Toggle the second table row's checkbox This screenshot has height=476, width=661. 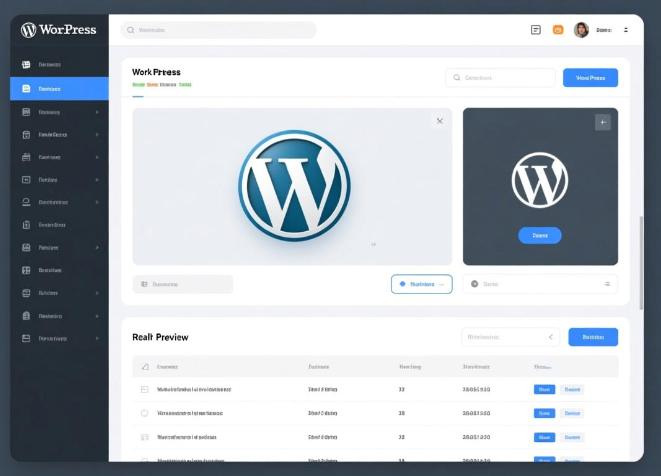pyautogui.click(x=145, y=413)
